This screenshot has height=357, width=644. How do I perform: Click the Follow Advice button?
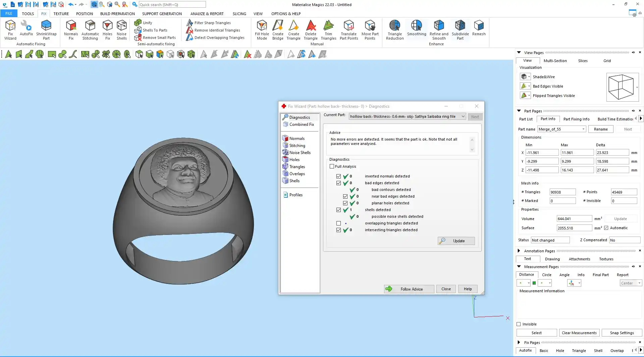point(409,289)
